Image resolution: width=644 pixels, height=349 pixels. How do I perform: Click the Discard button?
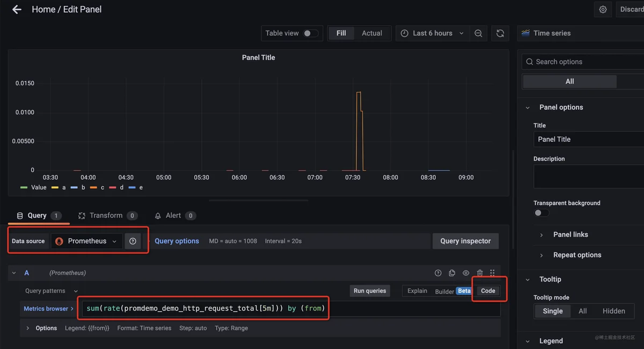(630, 10)
